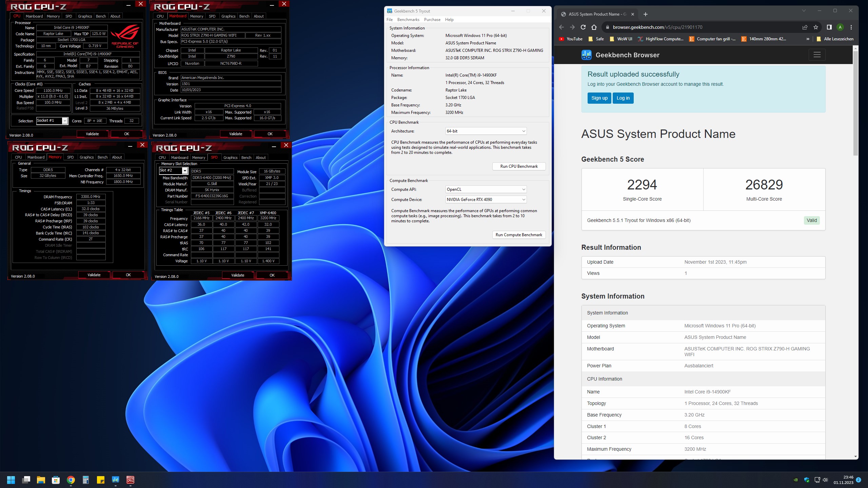
Task: Open the Chrome home page icon
Action: 594,27
